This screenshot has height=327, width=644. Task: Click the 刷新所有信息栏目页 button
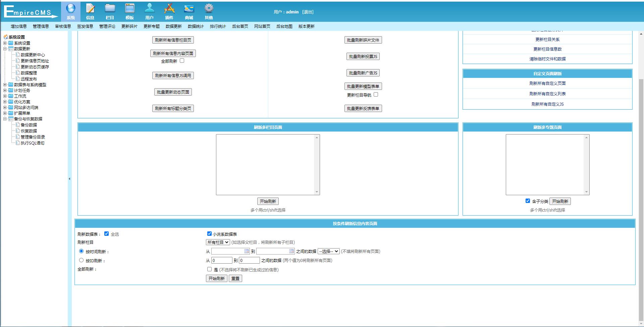(x=173, y=40)
